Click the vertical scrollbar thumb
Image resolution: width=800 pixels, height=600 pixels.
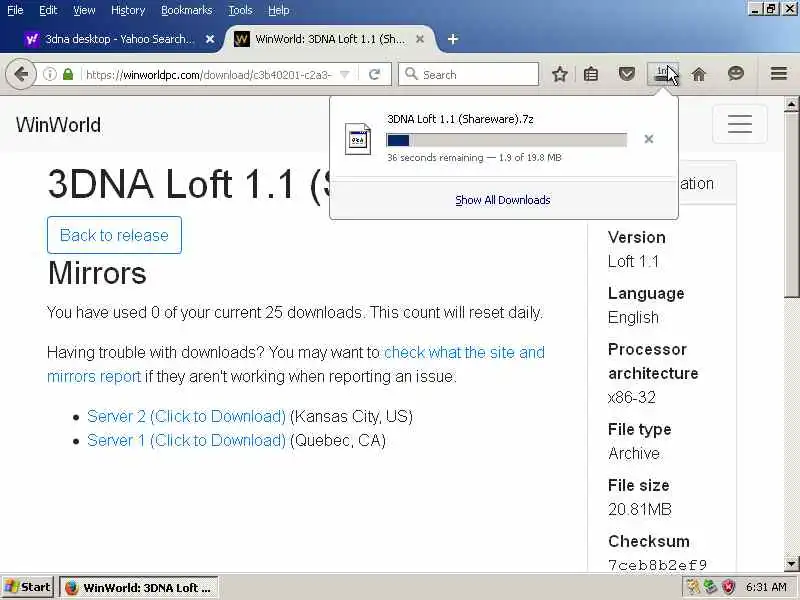coord(791,204)
